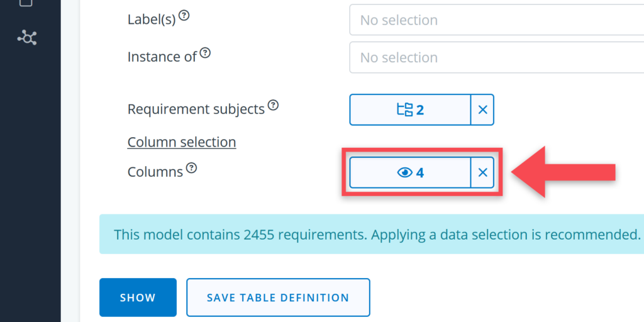Clear the Requirement subjects selection
This screenshot has width=644, height=322.
point(482,110)
